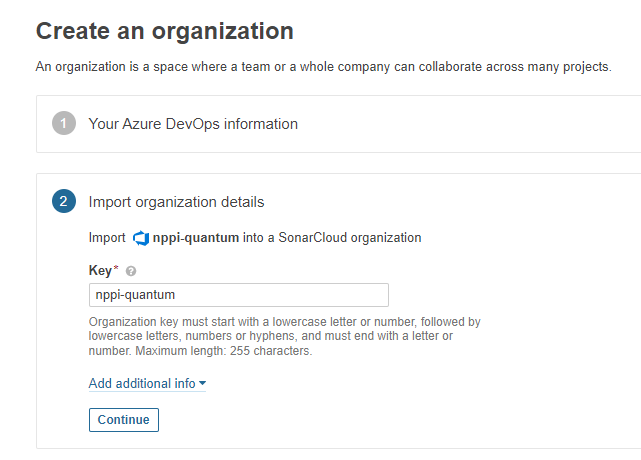Select the blue step 2 number circle
Screen dimensions: 641x460
[x=64, y=201]
